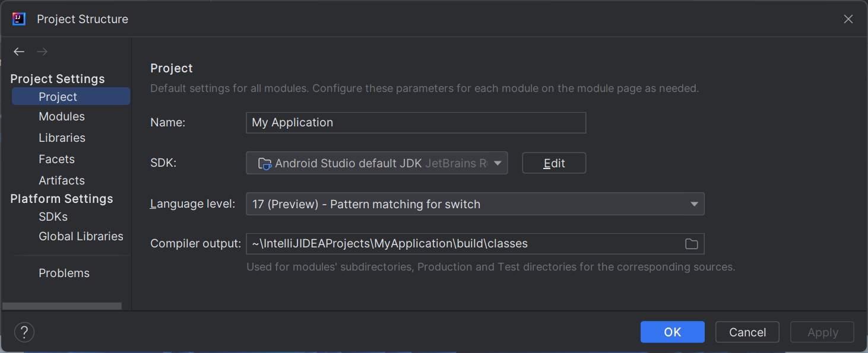Click the JDK folder icon in SDK combo

click(265, 163)
